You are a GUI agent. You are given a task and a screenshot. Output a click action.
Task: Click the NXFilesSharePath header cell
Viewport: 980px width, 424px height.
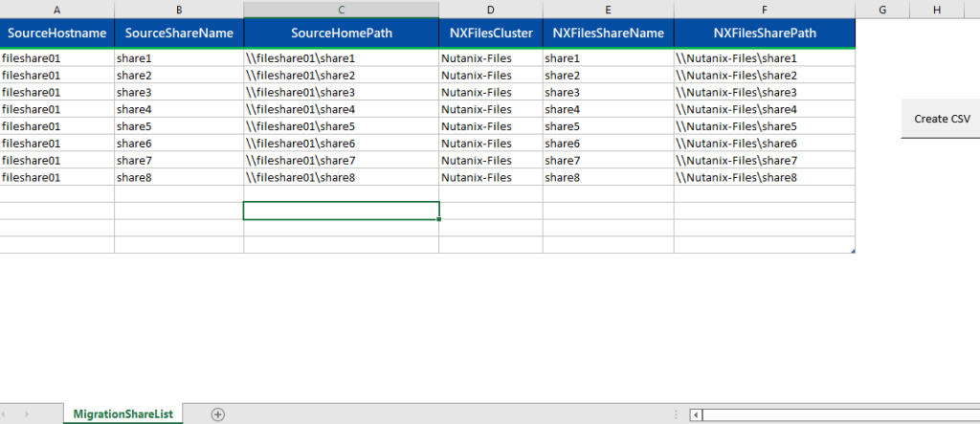point(765,33)
